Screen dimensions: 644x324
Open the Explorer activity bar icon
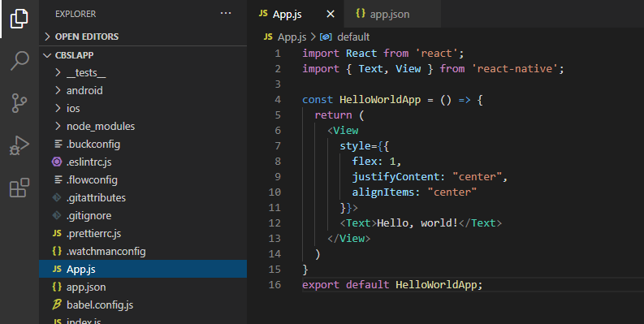point(19,19)
